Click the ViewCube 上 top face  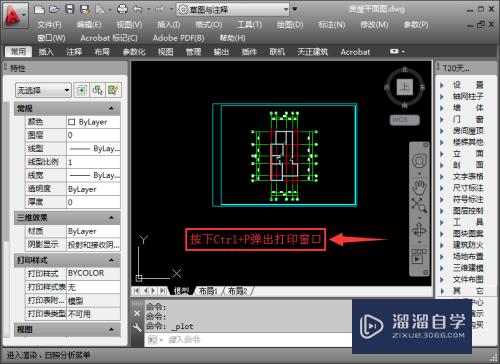(x=405, y=87)
